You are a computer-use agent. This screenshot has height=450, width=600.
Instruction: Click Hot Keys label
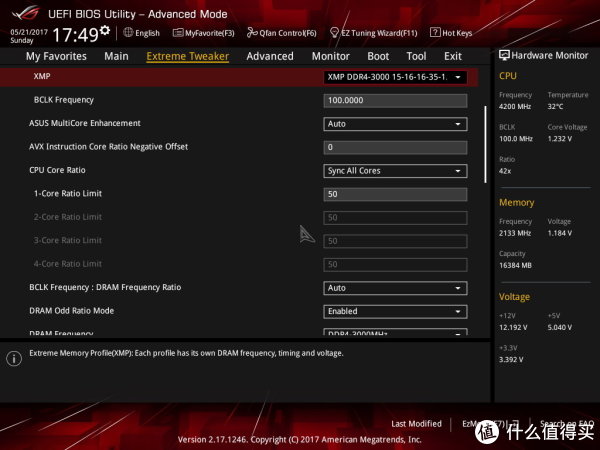point(457,33)
